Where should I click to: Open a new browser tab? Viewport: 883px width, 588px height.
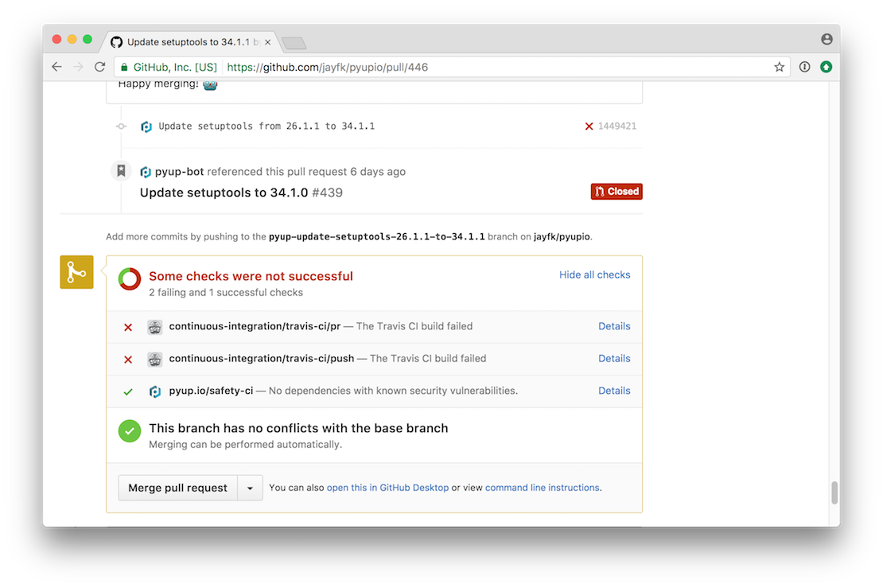click(294, 43)
